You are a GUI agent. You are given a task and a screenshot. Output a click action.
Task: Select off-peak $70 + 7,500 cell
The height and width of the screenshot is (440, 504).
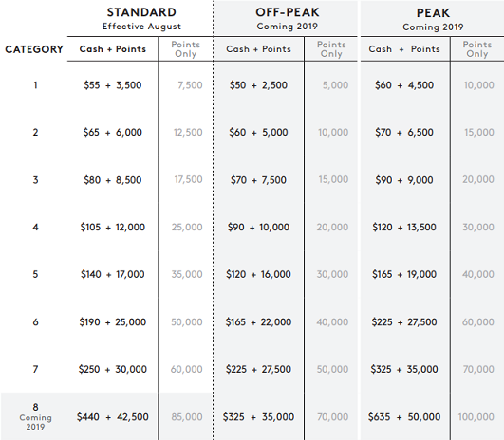coord(258,180)
